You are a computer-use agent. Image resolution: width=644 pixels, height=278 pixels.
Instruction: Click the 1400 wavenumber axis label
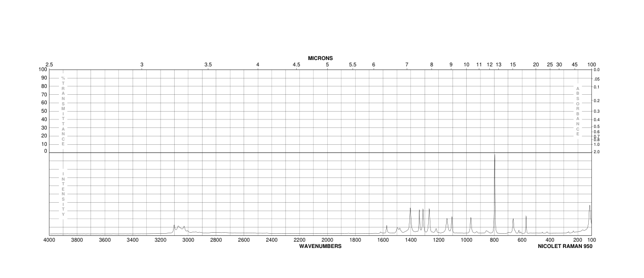(411, 241)
